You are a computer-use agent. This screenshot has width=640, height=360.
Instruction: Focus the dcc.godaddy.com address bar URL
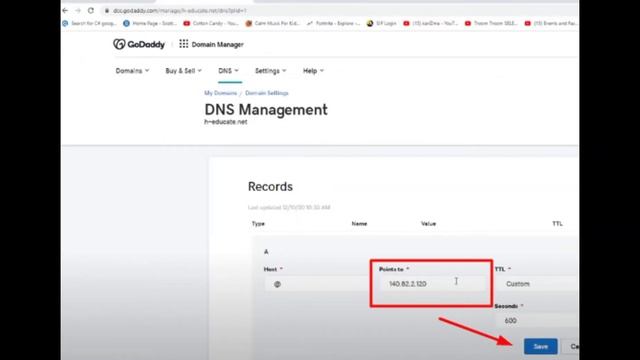point(180,11)
